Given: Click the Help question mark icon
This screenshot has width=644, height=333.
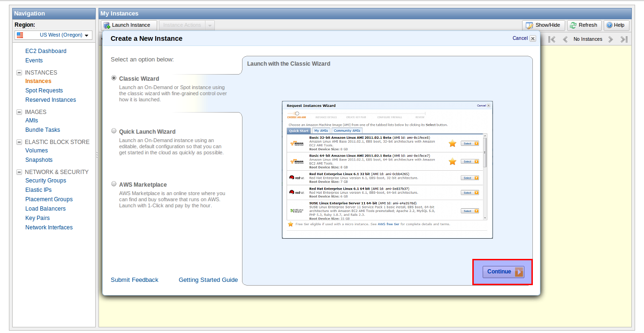Looking at the screenshot, I should click(x=609, y=25).
